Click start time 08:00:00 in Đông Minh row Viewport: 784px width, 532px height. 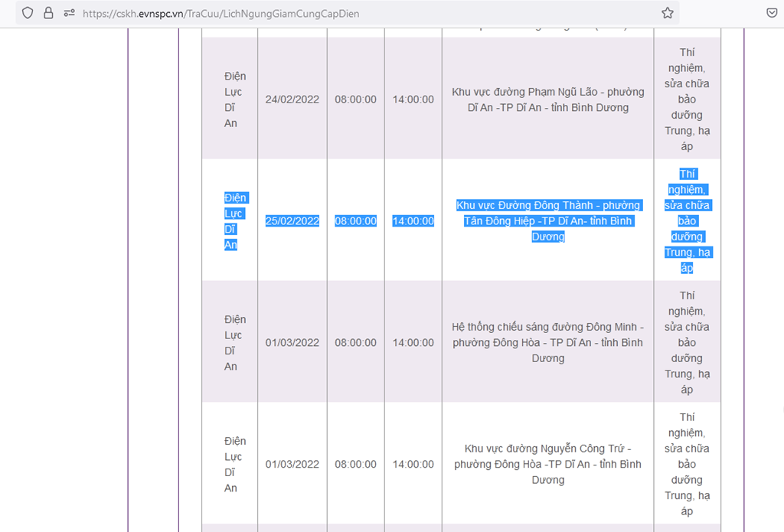point(355,342)
